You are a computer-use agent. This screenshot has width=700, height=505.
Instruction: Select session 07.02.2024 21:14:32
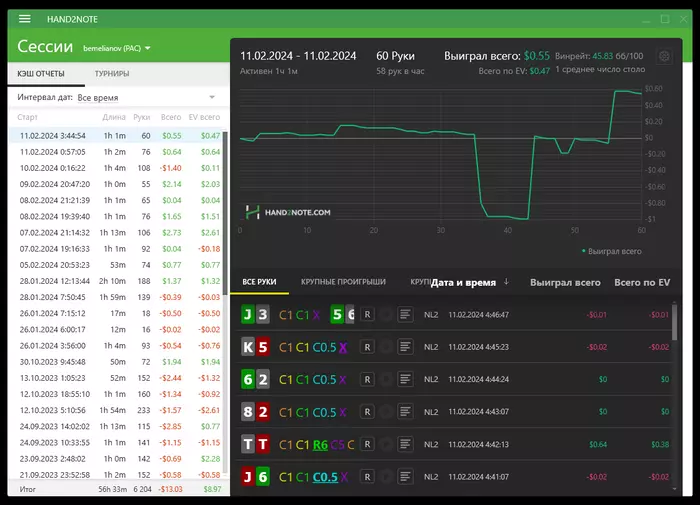pos(115,233)
